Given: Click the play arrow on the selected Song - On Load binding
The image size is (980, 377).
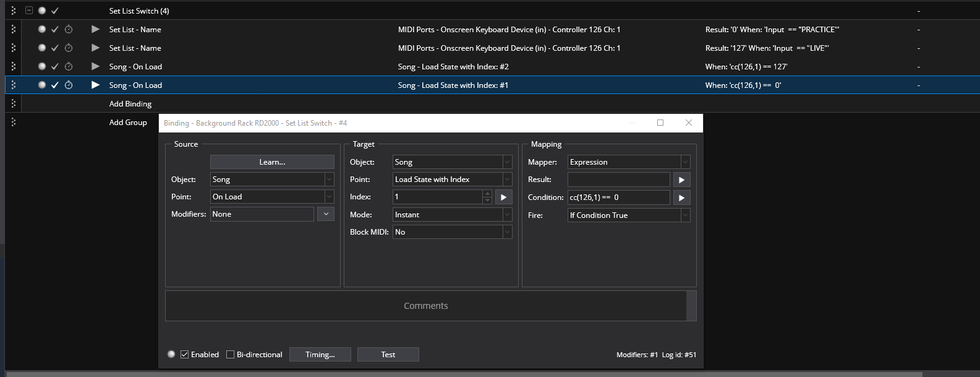Looking at the screenshot, I should pyautogui.click(x=95, y=85).
